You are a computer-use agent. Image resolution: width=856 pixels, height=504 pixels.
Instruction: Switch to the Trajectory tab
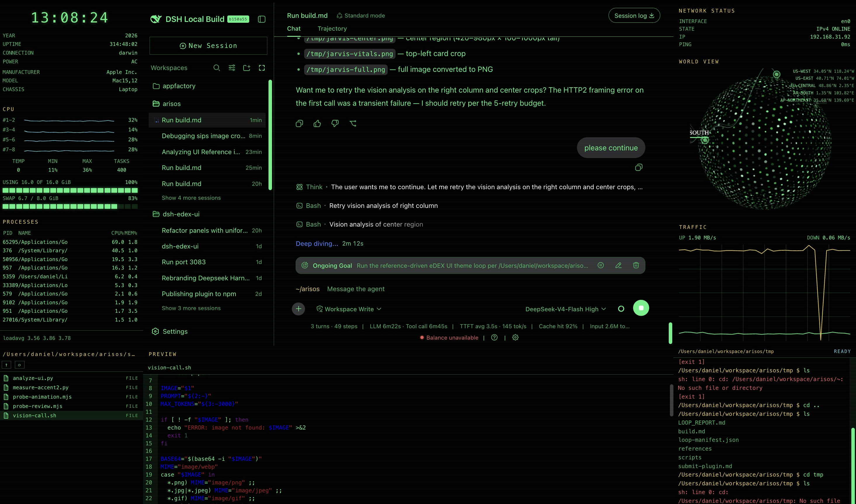click(x=332, y=29)
